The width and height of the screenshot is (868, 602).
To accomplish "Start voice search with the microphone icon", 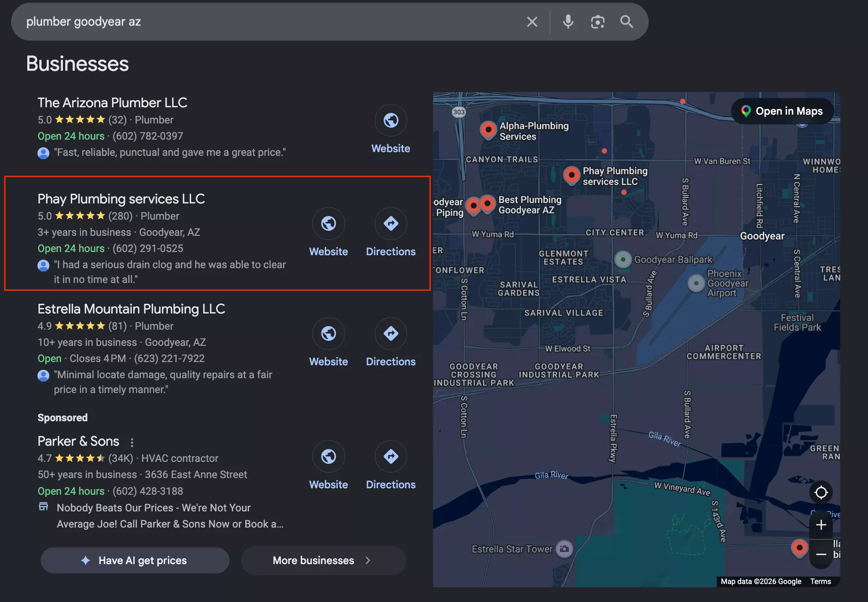I will click(568, 22).
